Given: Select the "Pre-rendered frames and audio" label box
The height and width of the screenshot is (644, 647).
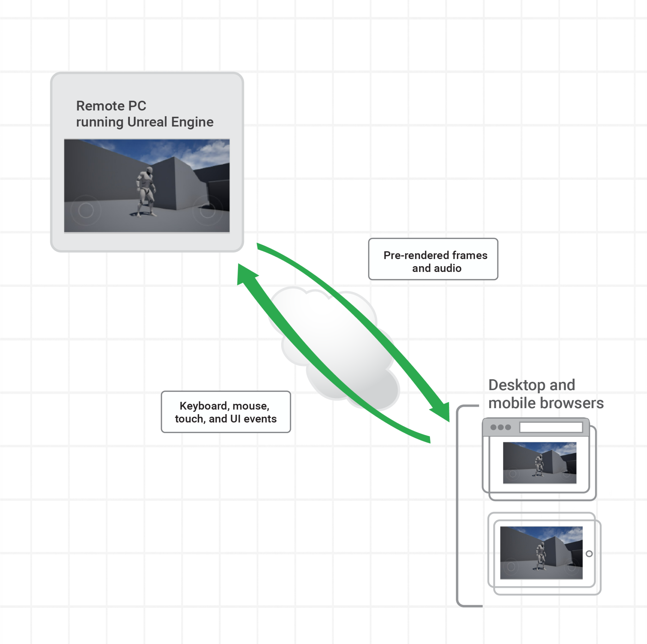Looking at the screenshot, I should point(433,259).
